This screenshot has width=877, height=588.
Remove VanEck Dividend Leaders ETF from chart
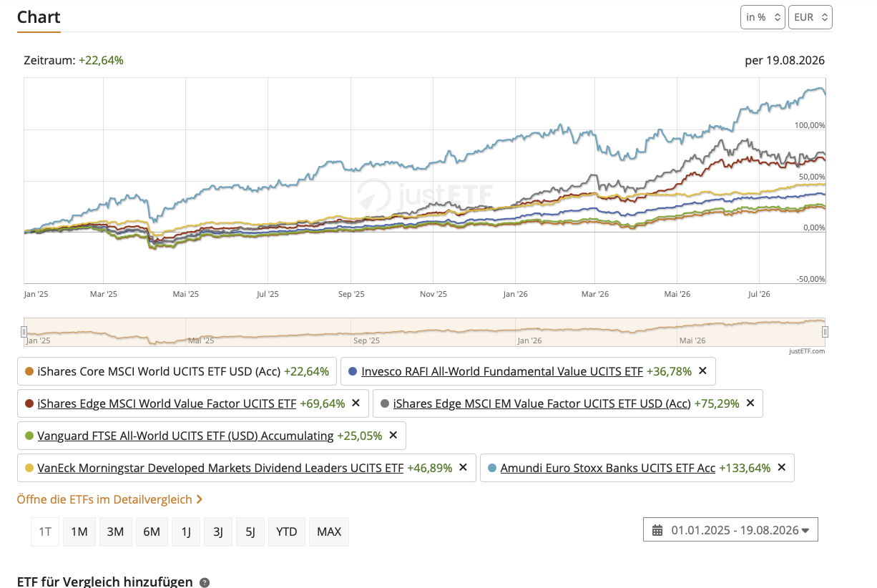[463, 468]
